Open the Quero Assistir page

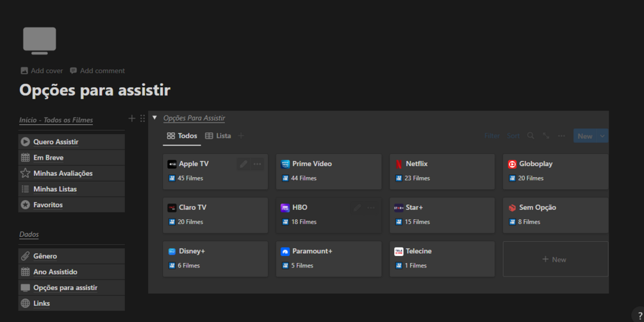pos(72,142)
